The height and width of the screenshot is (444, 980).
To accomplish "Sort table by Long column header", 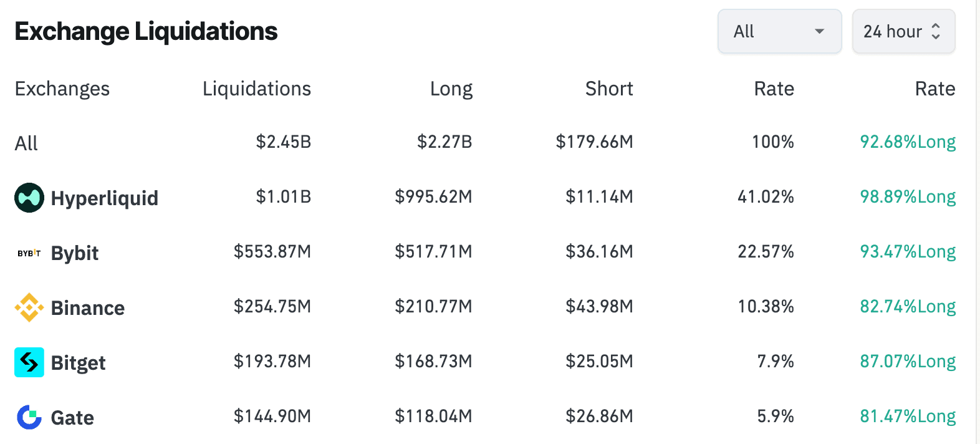I will 451,89.
